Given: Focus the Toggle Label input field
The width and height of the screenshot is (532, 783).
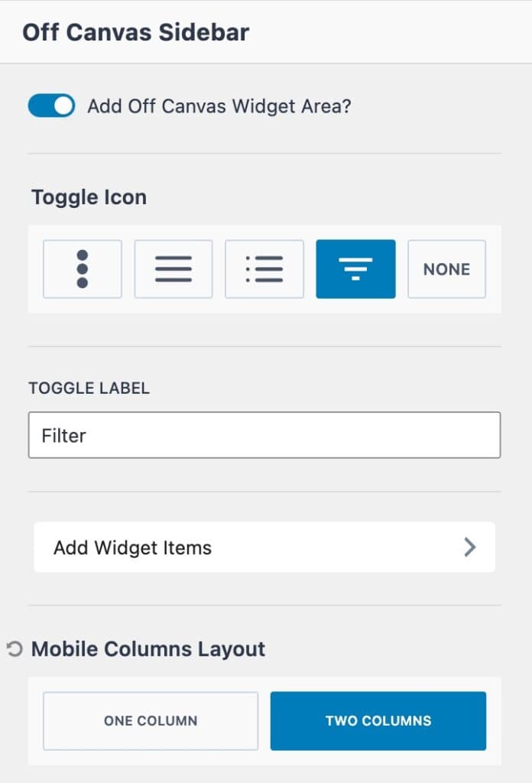Looking at the screenshot, I should pos(264,436).
